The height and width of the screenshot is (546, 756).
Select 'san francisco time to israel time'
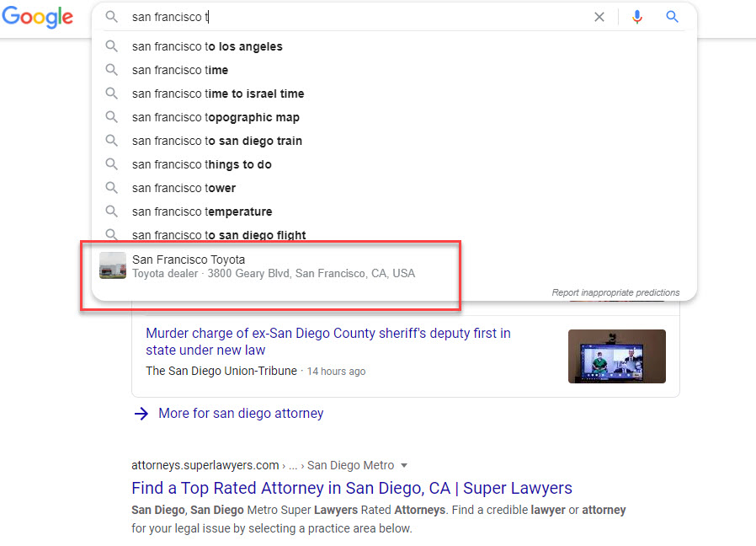click(x=218, y=94)
